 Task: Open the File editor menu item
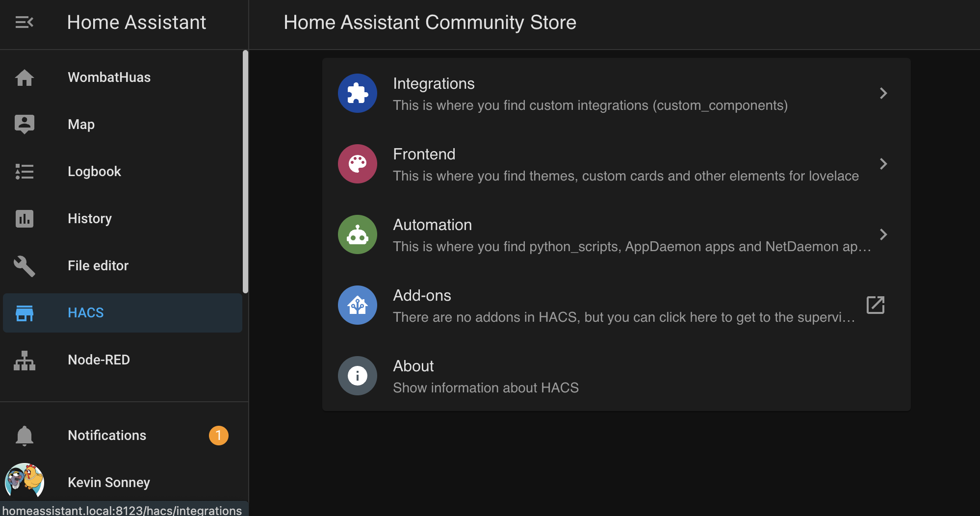pos(123,266)
